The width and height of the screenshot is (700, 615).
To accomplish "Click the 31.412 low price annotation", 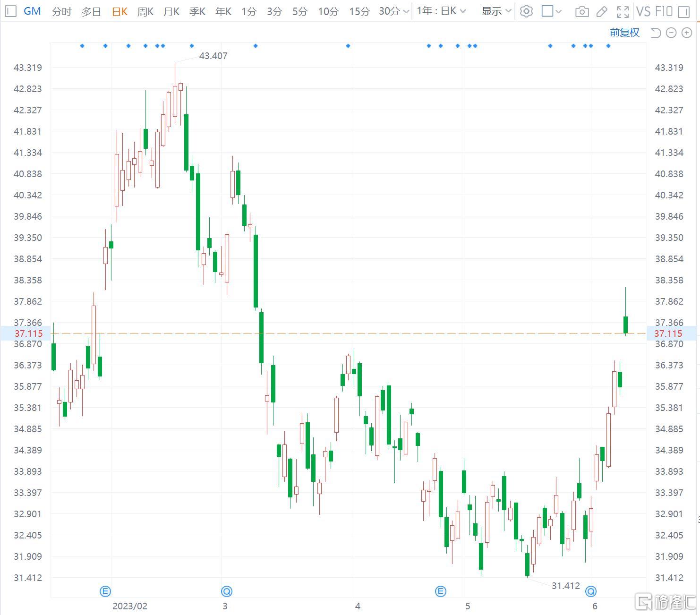I will [565, 586].
